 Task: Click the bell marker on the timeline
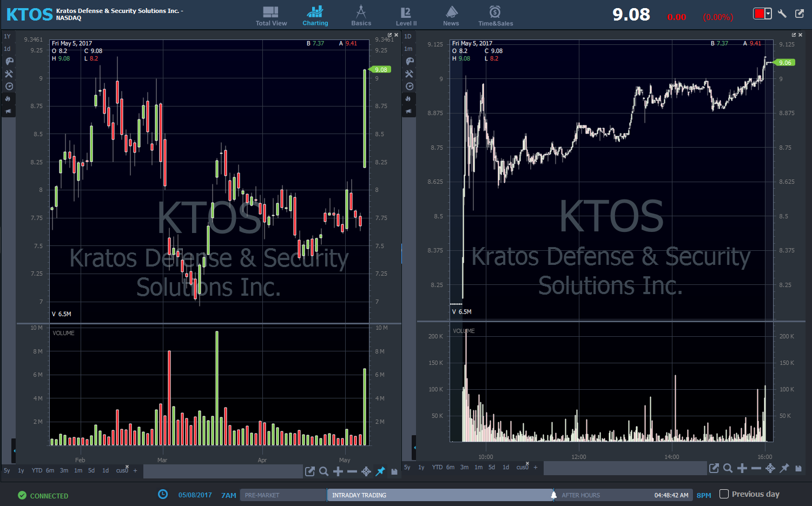point(553,495)
